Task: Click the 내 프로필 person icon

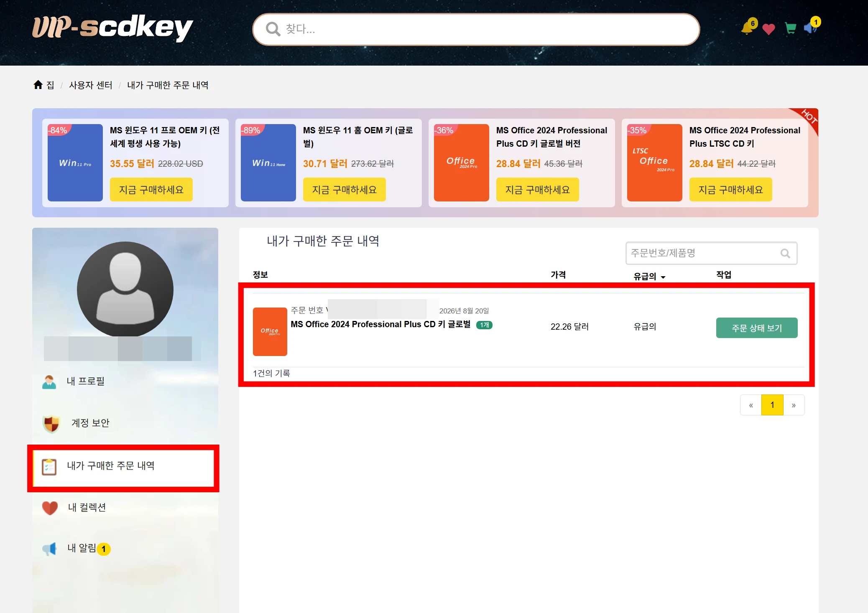Action: [49, 382]
